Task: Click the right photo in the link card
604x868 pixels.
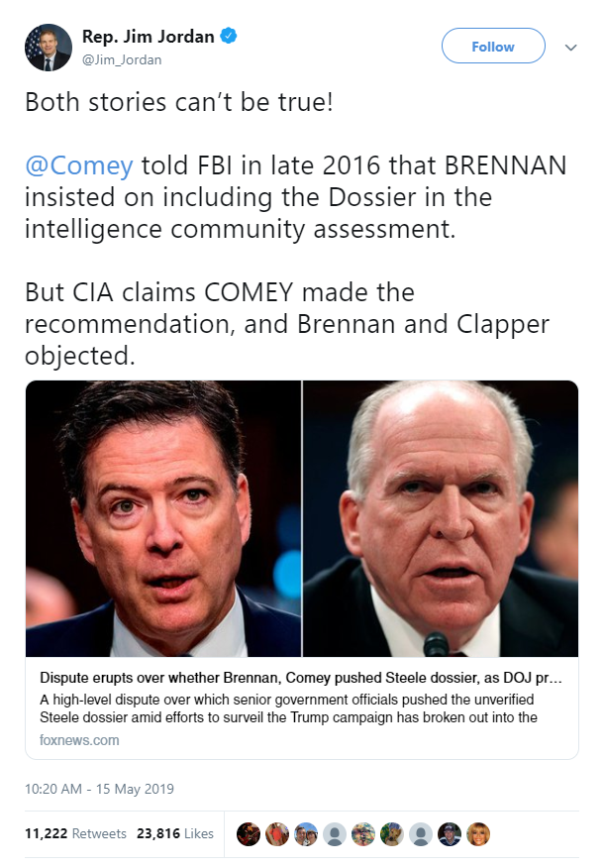Action: (x=441, y=518)
